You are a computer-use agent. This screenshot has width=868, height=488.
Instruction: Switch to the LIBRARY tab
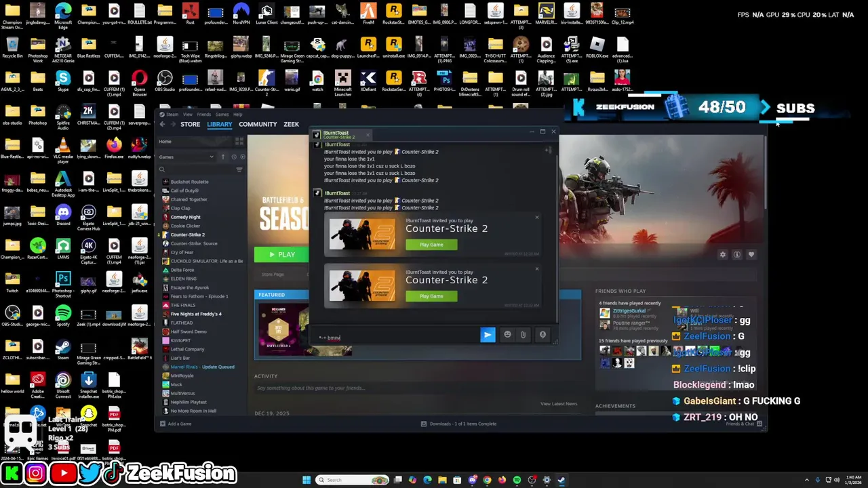[219, 125]
